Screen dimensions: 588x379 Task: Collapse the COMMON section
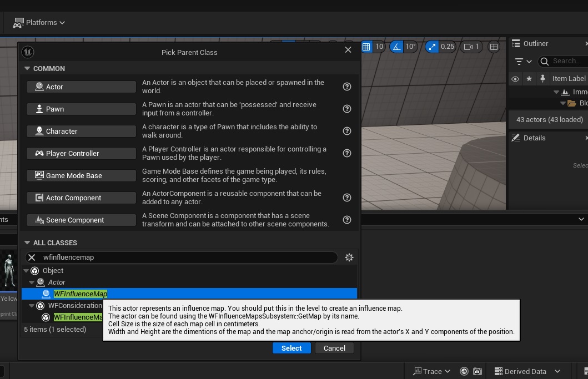27,69
